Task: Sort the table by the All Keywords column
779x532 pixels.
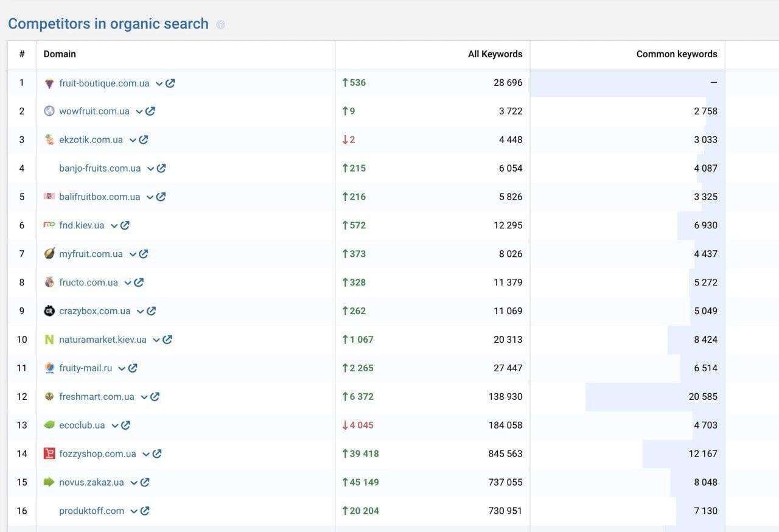Action: [495, 54]
